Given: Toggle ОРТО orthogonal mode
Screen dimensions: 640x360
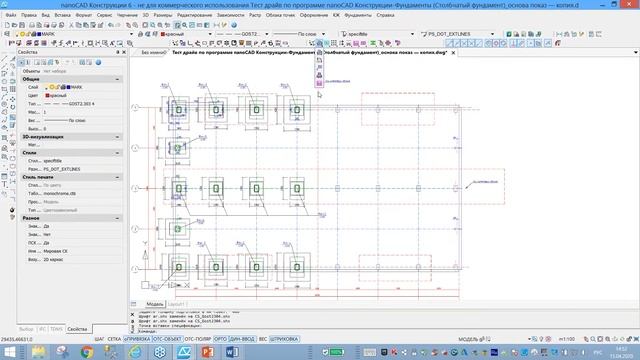Looking at the screenshot, I should pyautogui.click(x=220, y=339).
